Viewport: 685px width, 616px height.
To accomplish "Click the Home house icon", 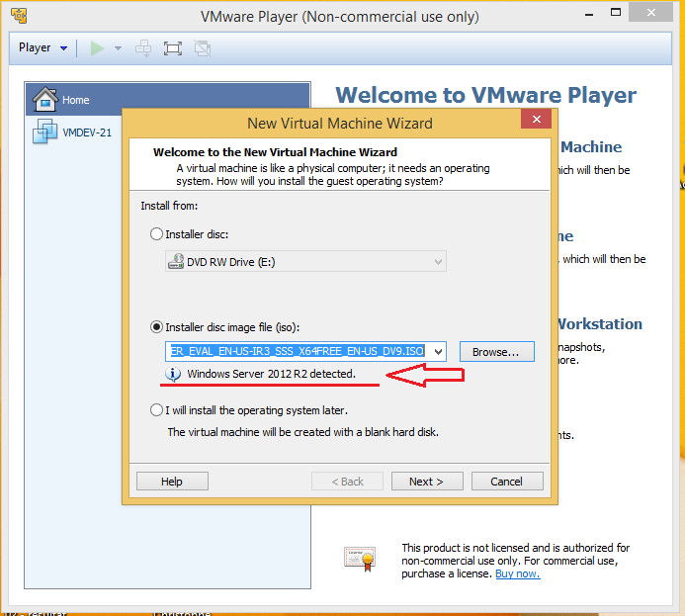I will [x=45, y=99].
